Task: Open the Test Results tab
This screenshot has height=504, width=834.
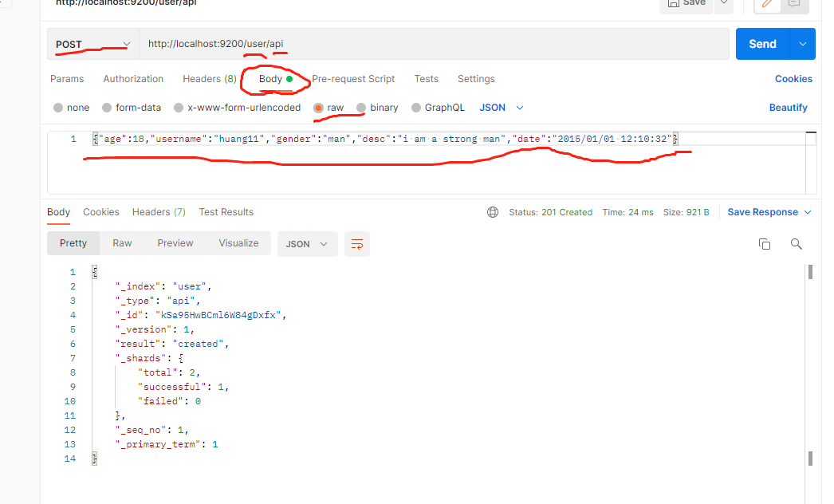Action: coord(226,212)
